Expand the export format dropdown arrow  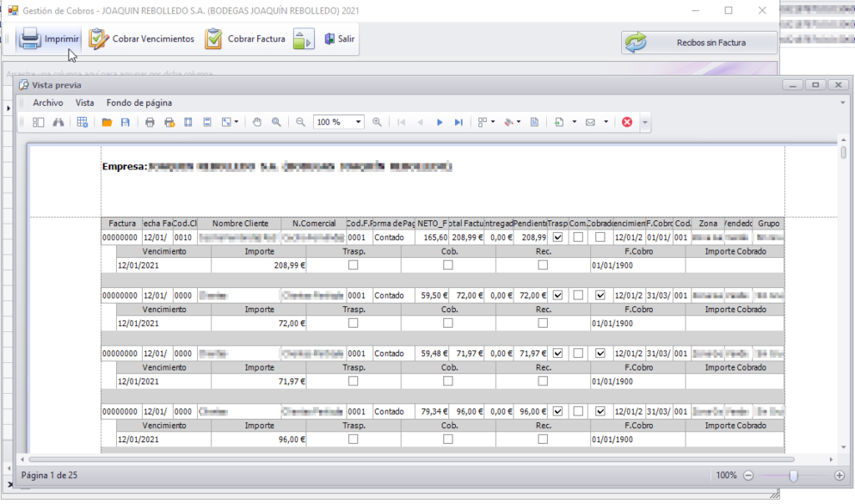574,123
